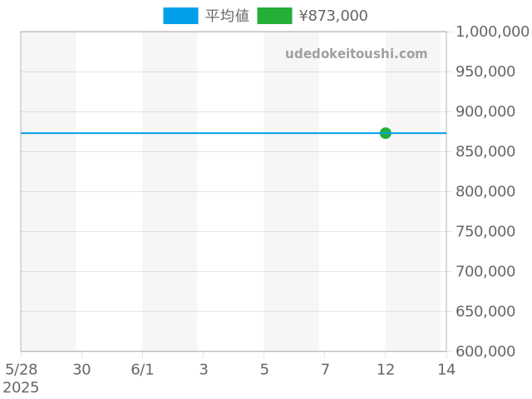
Task: Click the blue 平均値 legend color swatch
Action: pyautogui.click(x=180, y=16)
